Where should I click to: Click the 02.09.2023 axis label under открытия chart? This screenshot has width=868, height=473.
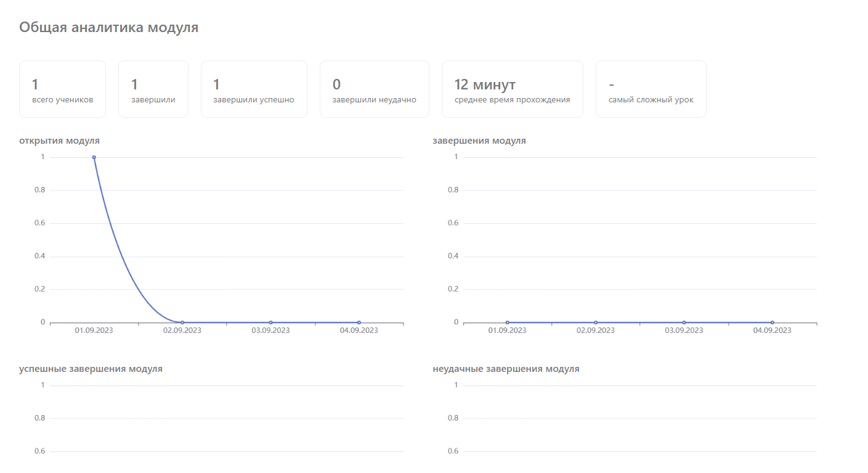[182, 331]
